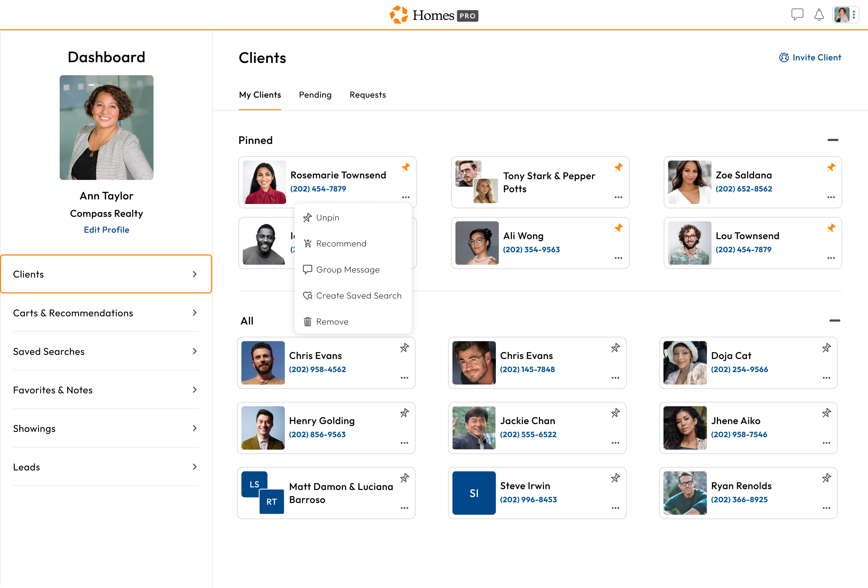
Task: Unpin the Rosemarie Townsend client card
Action: [406, 167]
